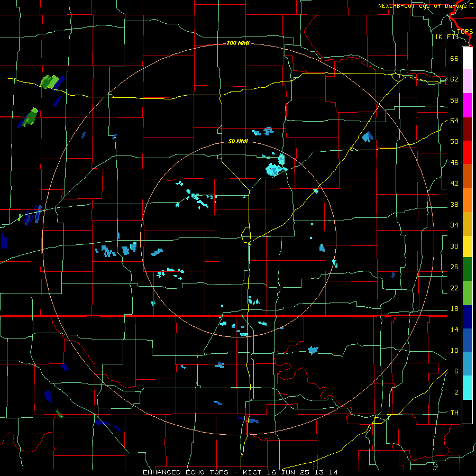Select the dark green legend swatch

467,269
